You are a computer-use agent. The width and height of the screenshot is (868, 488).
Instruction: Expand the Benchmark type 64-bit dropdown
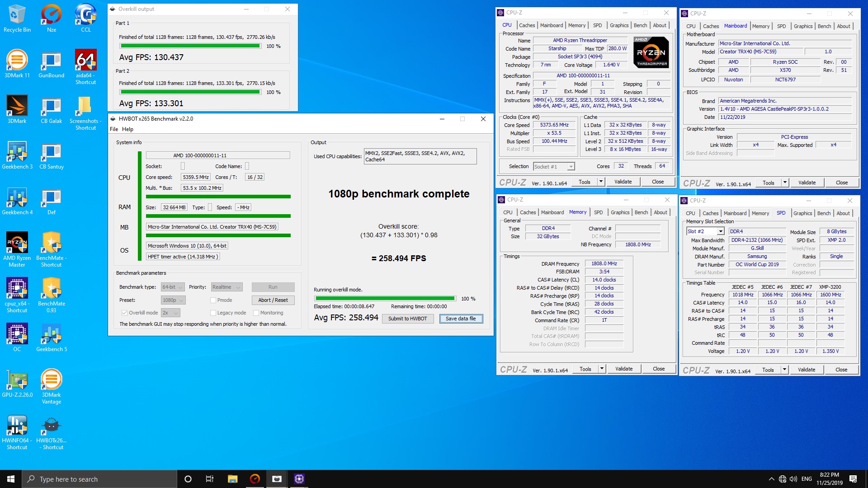pyautogui.click(x=173, y=287)
